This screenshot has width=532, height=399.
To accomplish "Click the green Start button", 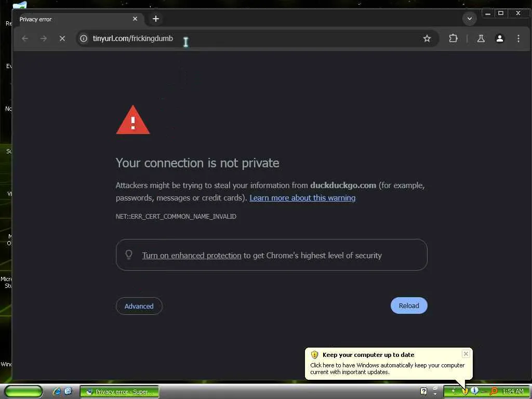I will pyautogui.click(x=24, y=392).
